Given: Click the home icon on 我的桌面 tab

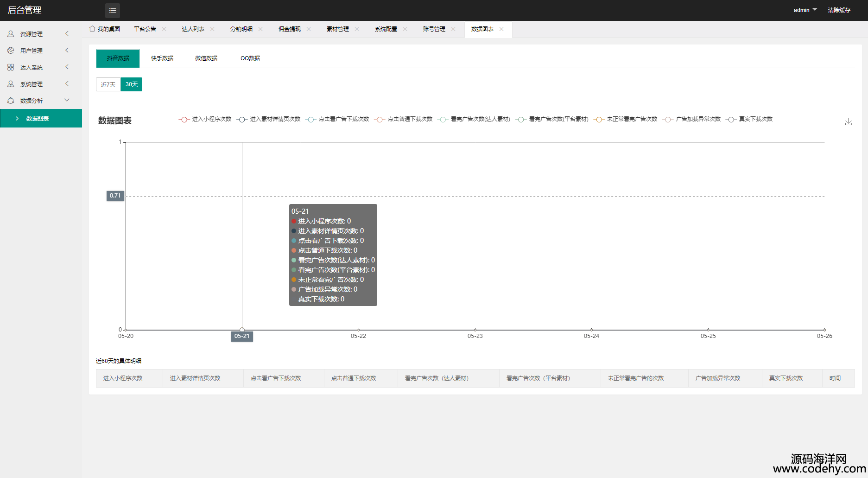Looking at the screenshot, I should [92, 29].
